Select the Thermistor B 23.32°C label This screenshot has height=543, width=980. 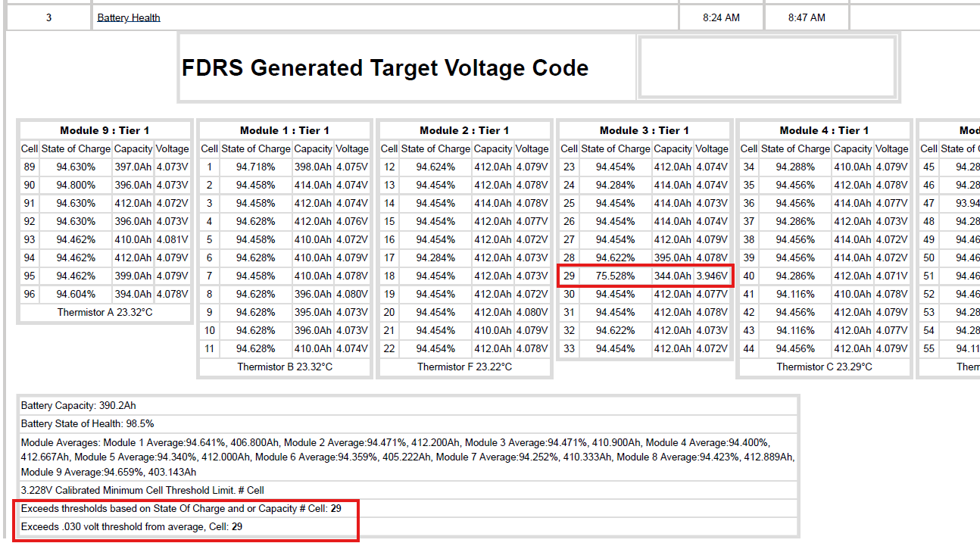pos(282,367)
